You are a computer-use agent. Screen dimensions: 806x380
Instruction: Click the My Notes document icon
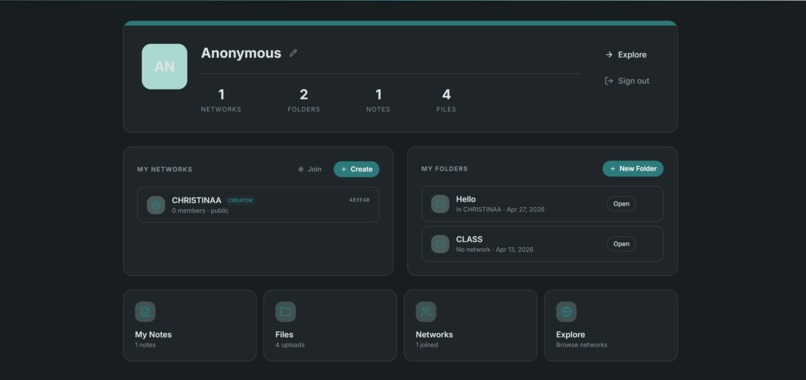(x=145, y=312)
